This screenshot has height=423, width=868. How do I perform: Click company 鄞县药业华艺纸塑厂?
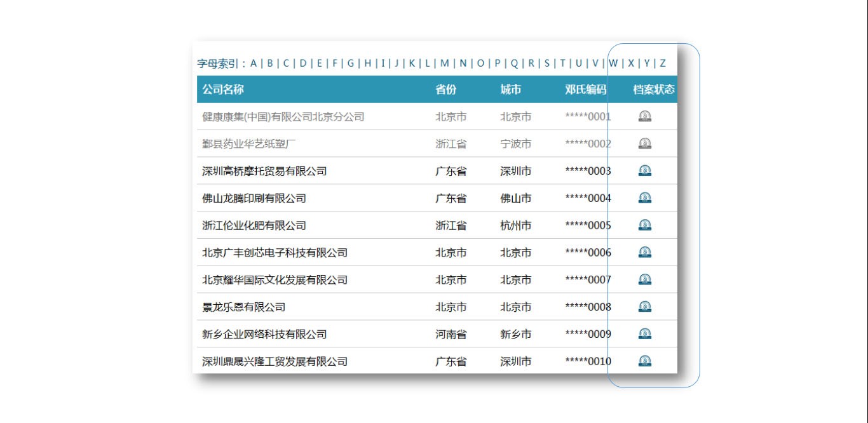point(249,144)
